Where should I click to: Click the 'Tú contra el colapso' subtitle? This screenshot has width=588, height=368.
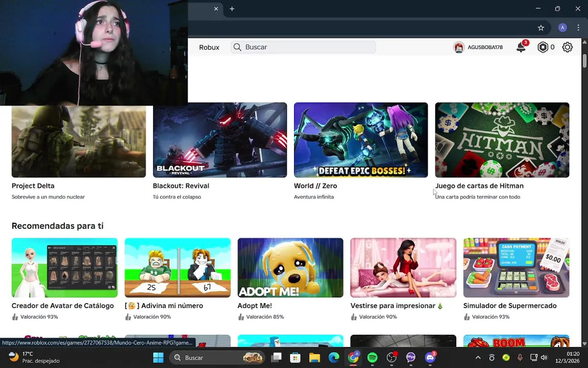[x=177, y=197]
